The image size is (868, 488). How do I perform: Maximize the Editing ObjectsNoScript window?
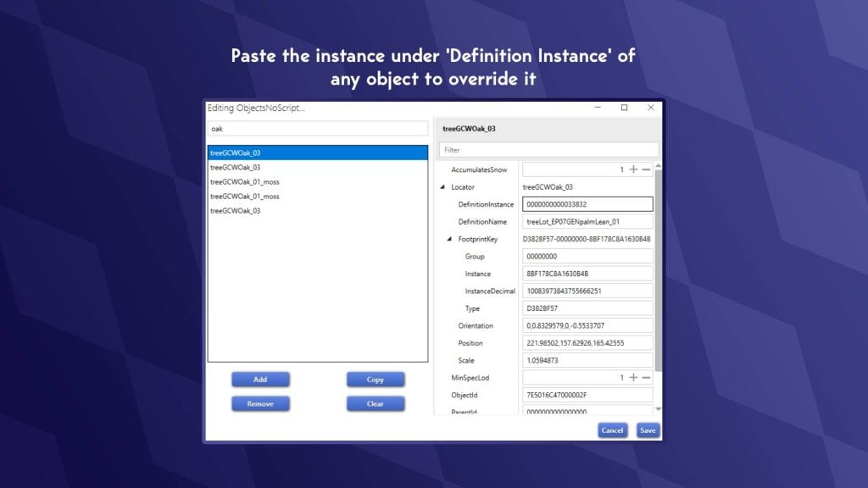click(x=625, y=108)
